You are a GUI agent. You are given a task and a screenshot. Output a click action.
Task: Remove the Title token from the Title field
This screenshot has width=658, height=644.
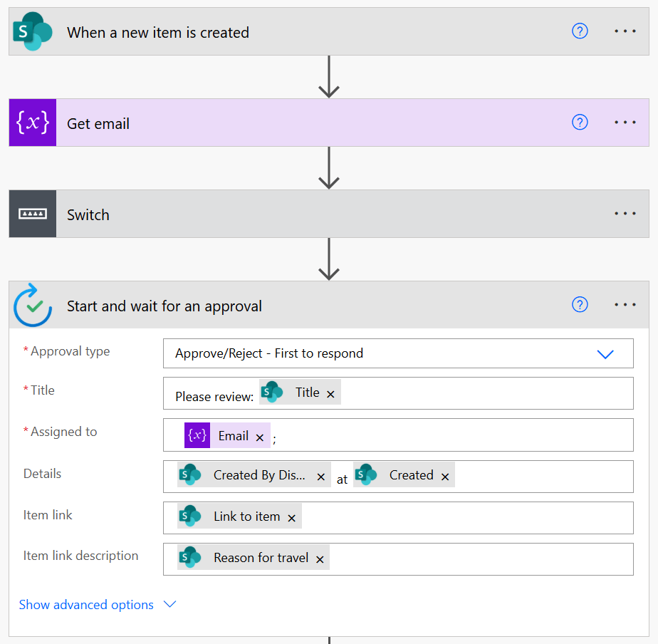point(330,394)
